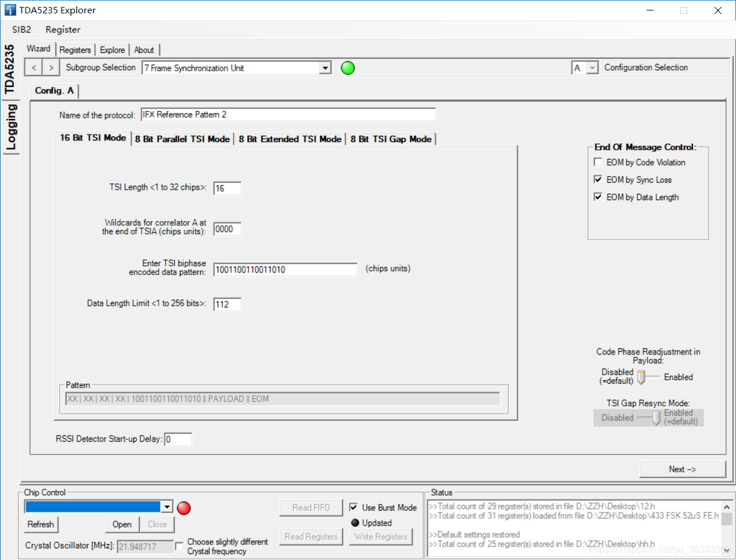
Task: Click the Status log scroll up arrow
Action: click(x=726, y=507)
